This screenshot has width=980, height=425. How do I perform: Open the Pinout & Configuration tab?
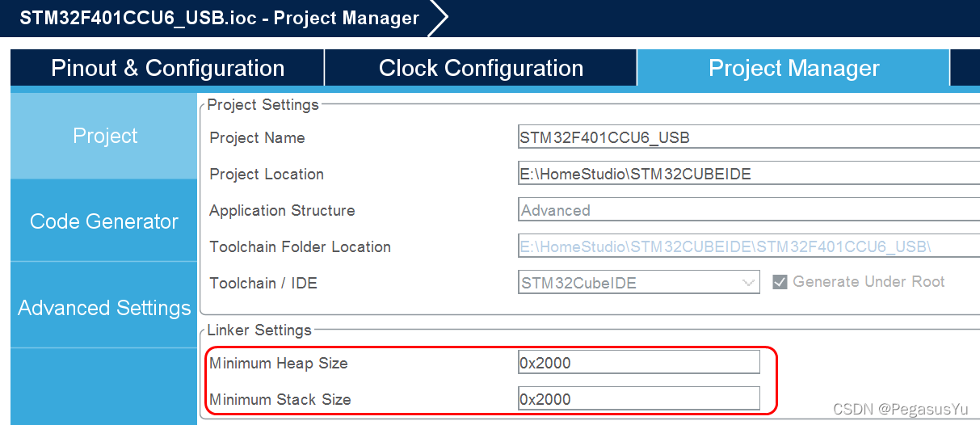(167, 68)
